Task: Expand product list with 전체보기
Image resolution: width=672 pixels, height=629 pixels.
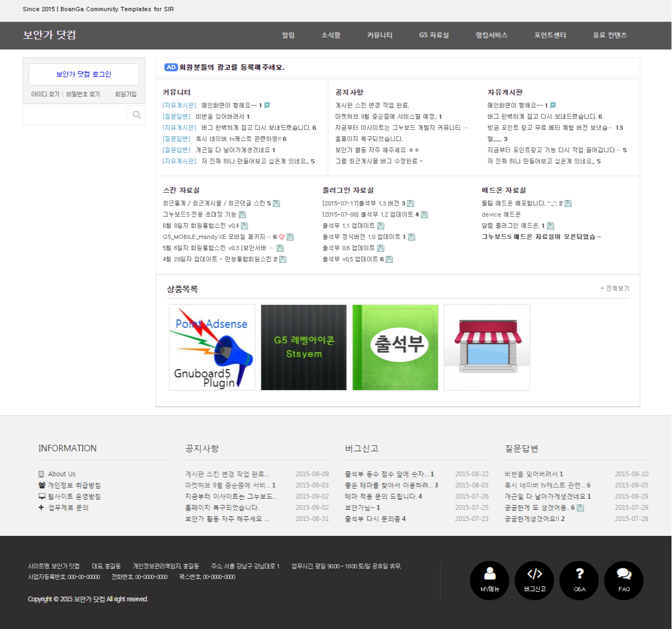Action: (x=615, y=288)
